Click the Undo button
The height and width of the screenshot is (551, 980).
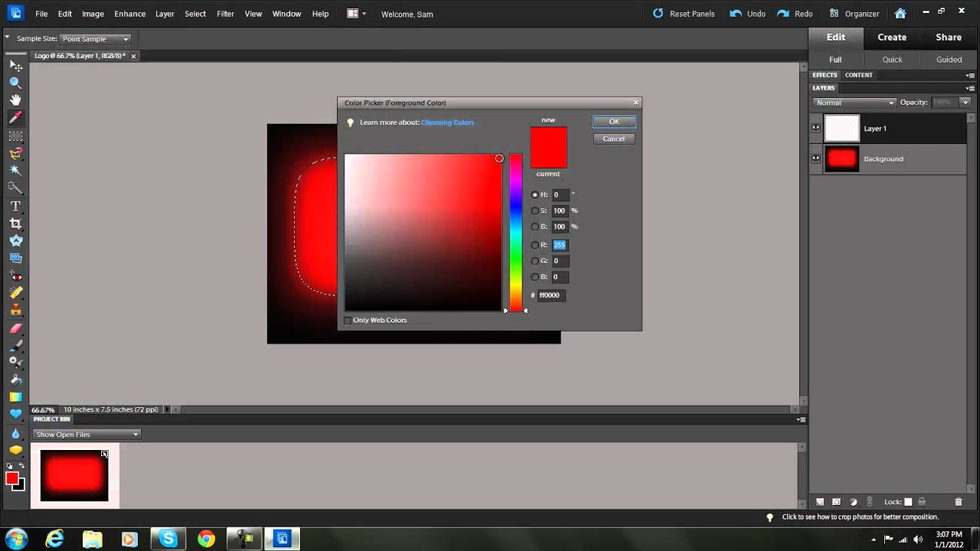(747, 14)
